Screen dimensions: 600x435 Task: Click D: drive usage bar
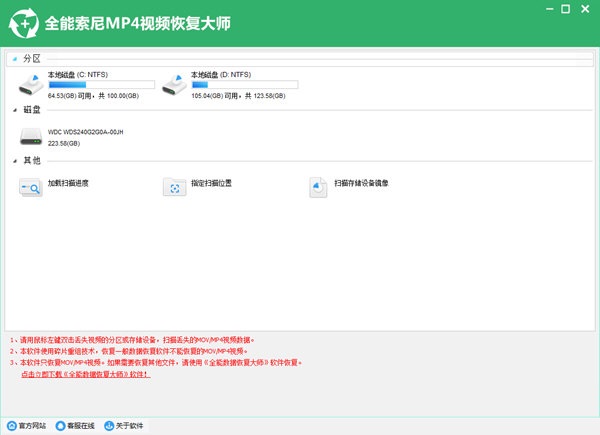point(245,85)
